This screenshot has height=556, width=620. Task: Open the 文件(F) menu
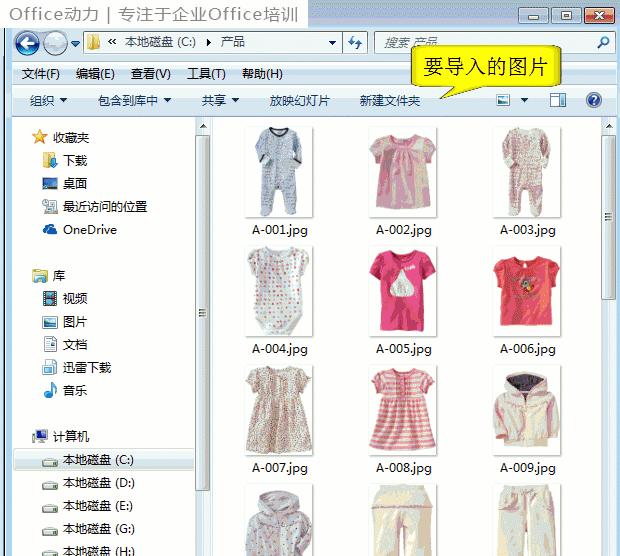[x=40, y=74]
